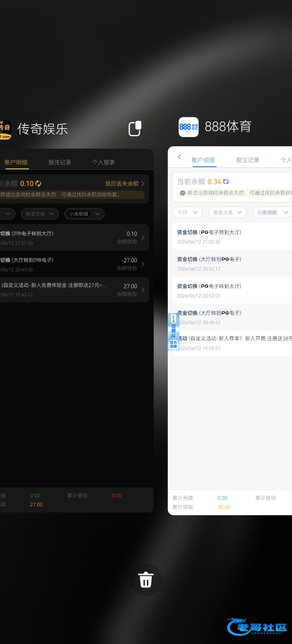Open 小类明细 dropdown in 传奇娱乐
The width and height of the screenshot is (292, 644).
[x=84, y=214]
